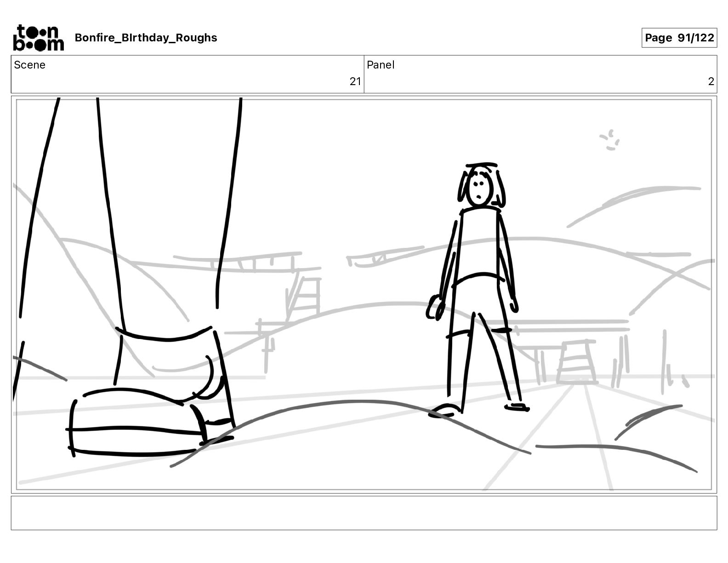This screenshot has height=563, width=728.
Task: Click the Scene label
Action: [x=29, y=65]
